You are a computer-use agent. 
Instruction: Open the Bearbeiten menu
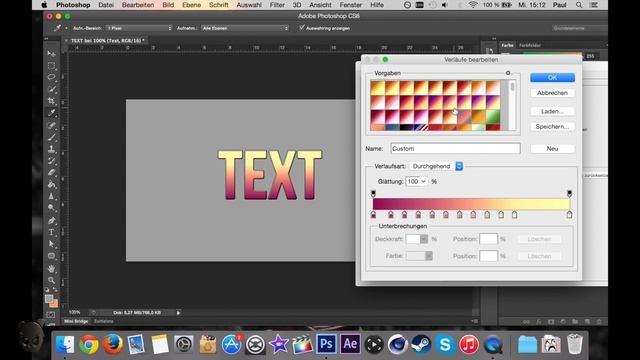coord(138,5)
